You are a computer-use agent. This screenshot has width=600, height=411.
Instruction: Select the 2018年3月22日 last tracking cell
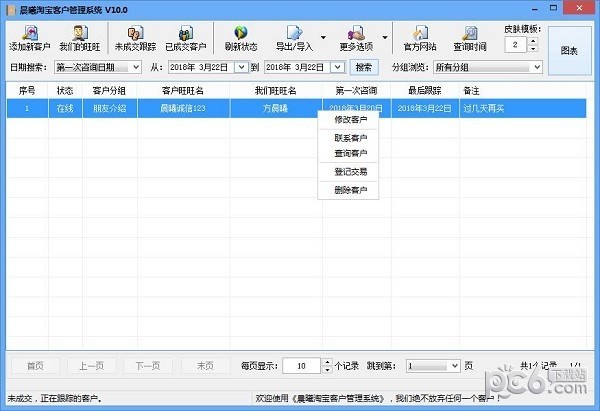425,108
